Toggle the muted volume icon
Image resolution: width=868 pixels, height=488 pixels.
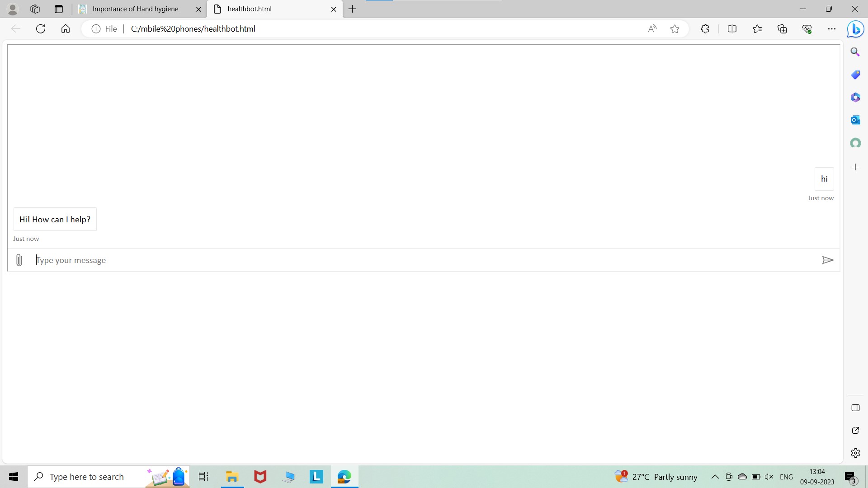769,477
